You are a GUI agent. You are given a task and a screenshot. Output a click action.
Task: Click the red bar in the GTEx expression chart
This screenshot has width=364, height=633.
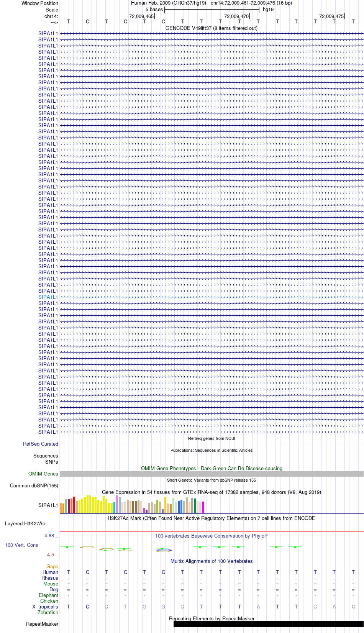tap(74, 505)
